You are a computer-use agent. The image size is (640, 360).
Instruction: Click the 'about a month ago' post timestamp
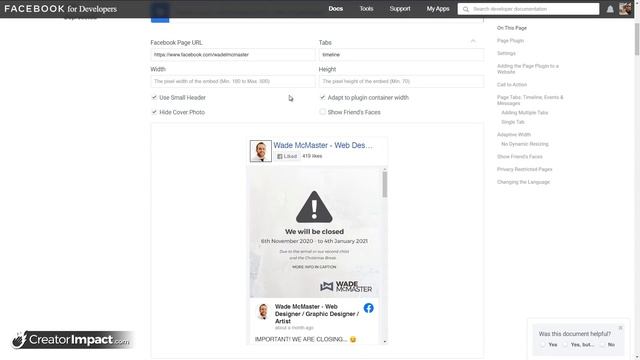294,328
